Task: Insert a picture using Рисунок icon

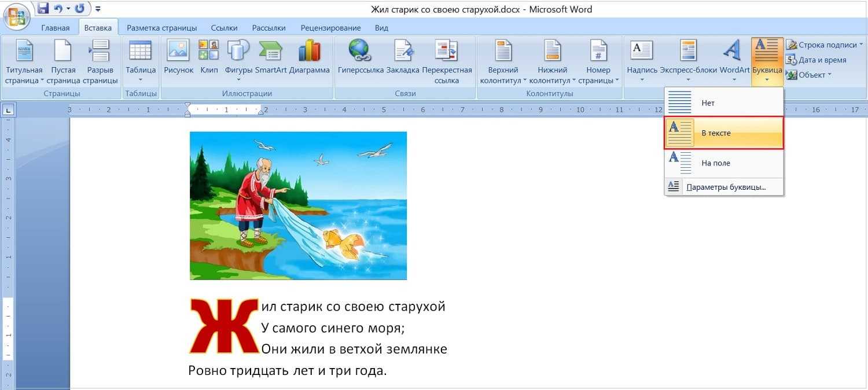Action: pyautogui.click(x=178, y=58)
